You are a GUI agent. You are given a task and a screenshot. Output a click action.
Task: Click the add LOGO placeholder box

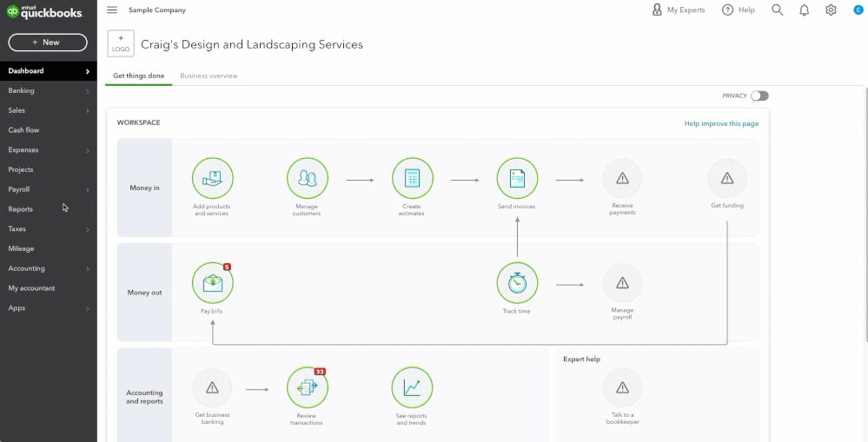click(121, 43)
